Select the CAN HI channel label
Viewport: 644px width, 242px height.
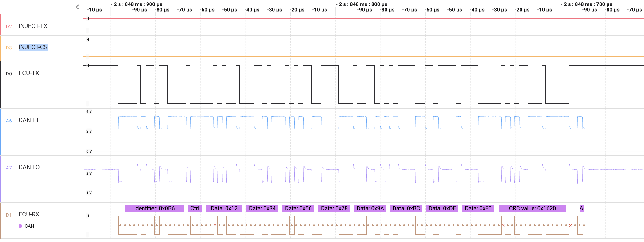pyautogui.click(x=28, y=120)
